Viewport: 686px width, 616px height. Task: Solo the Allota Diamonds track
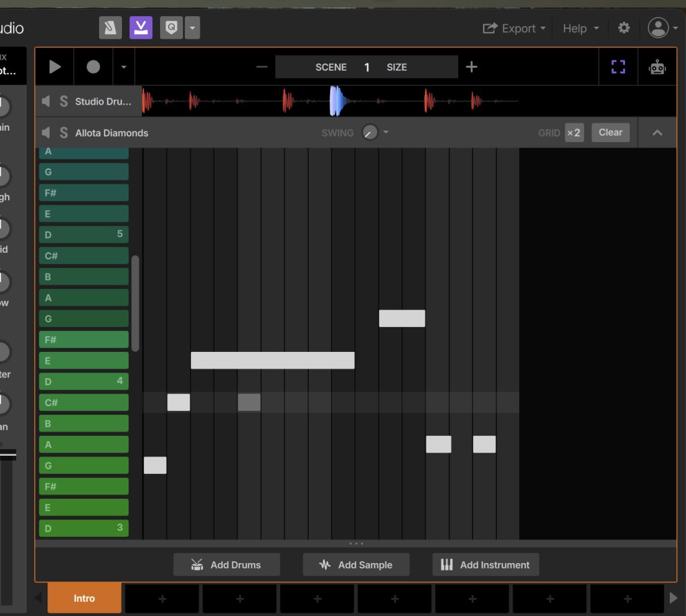point(64,133)
